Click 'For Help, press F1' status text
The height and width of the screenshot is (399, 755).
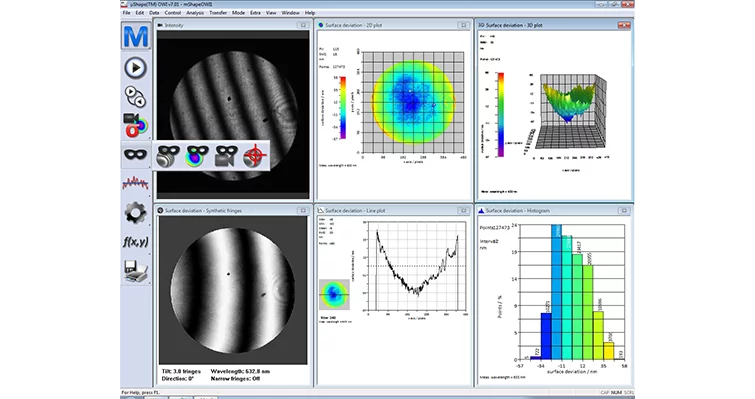(140, 393)
